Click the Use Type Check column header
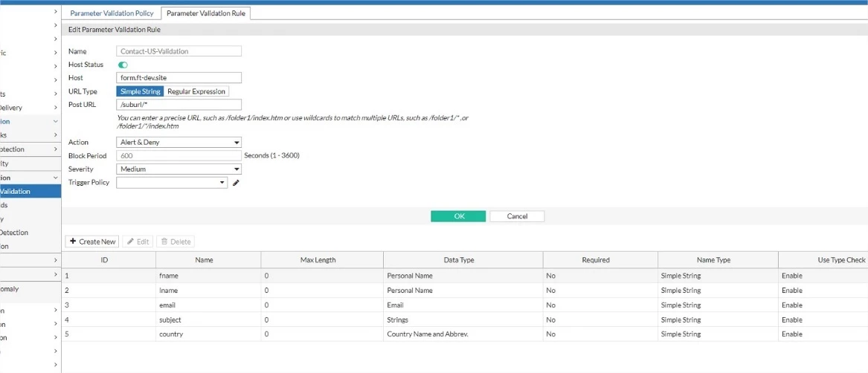Screen dimensions: 868x373 coord(823,260)
